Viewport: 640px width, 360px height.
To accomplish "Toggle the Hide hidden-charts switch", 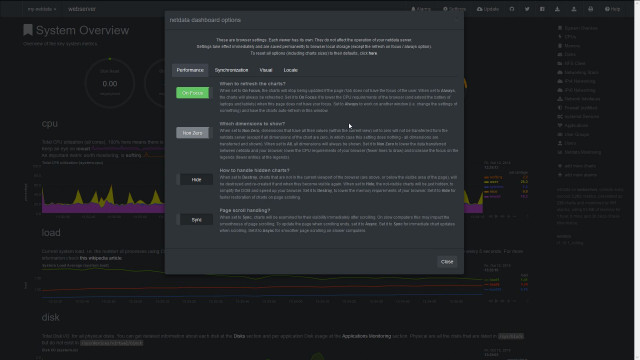I will pos(194,180).
